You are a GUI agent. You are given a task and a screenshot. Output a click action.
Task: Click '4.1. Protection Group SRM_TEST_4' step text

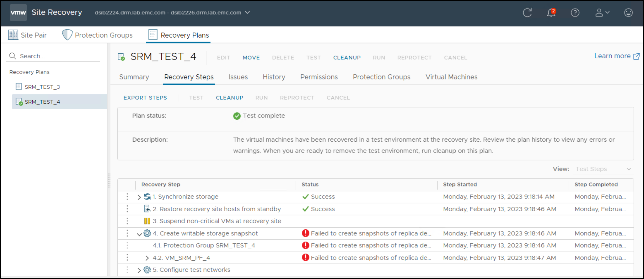204,245
